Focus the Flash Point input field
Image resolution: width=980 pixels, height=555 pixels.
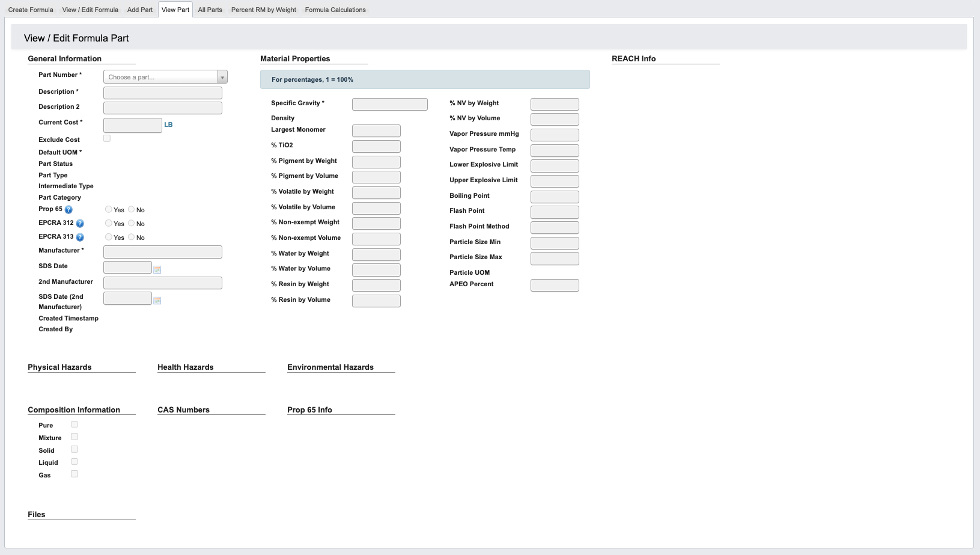[555, 212]
